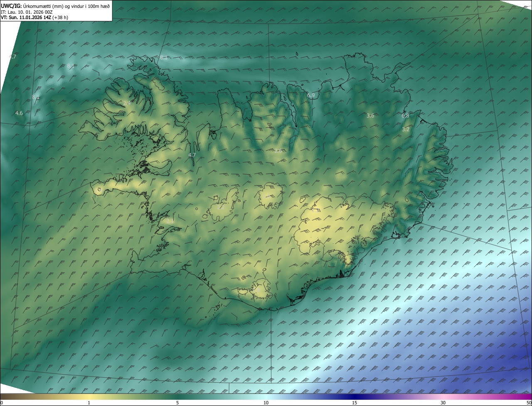Click the VT valid time 'Sun. 11.01.2026 14Z'
Screen dimensions: 532x406
(x=30, y=17)
